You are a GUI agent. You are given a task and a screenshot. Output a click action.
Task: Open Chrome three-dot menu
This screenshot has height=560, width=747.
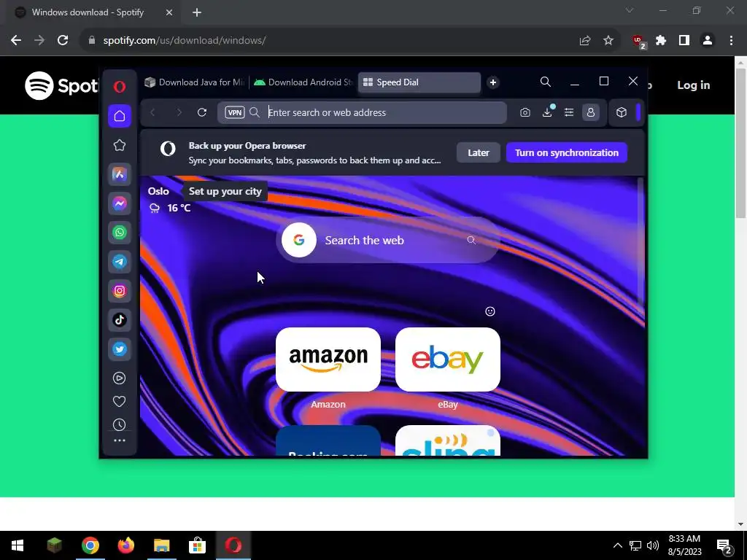pyautogui.click(x=731, y=41)
